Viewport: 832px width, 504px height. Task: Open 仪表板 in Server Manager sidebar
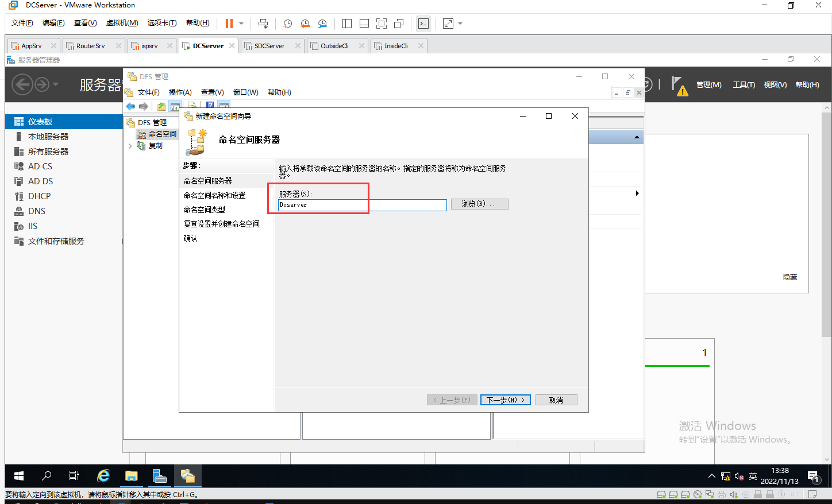64,122
